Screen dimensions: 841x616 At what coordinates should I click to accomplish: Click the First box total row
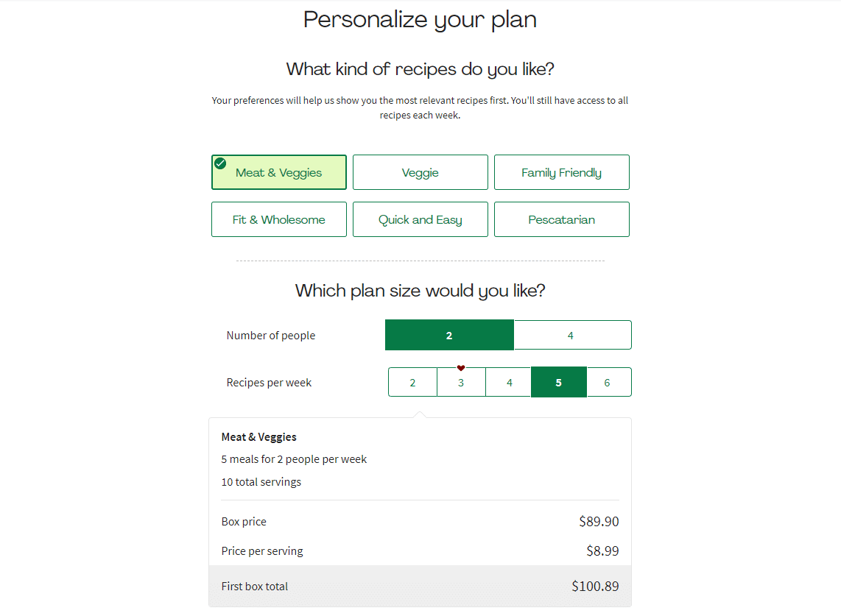tap(420, 587)
